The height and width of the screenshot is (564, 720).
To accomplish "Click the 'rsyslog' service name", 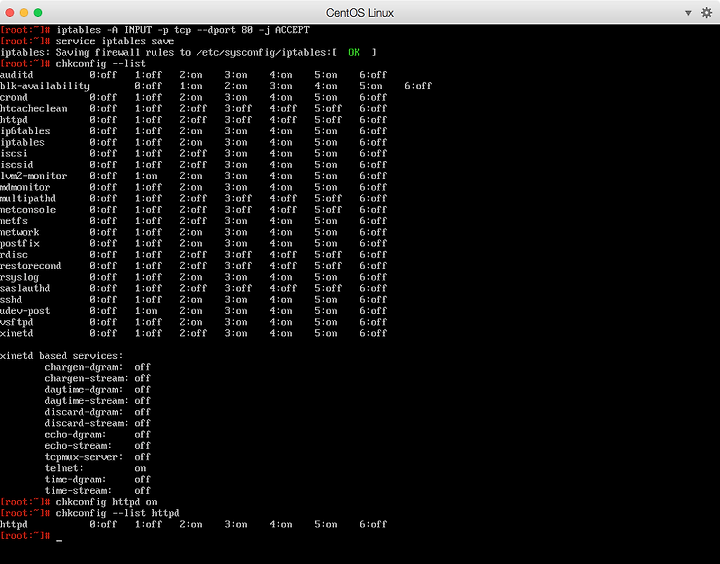I will click(20, 277).
